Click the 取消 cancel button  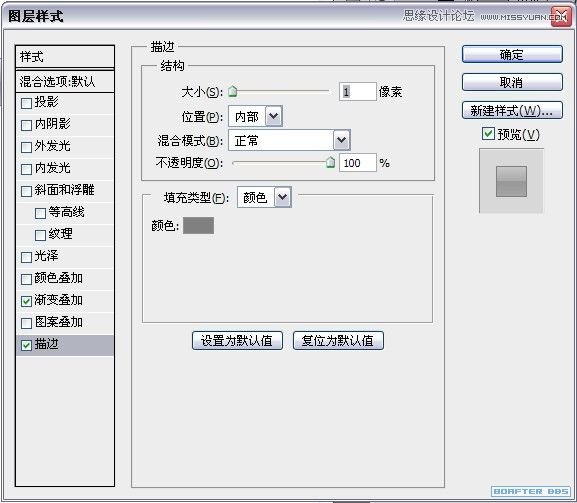(512, 82)
